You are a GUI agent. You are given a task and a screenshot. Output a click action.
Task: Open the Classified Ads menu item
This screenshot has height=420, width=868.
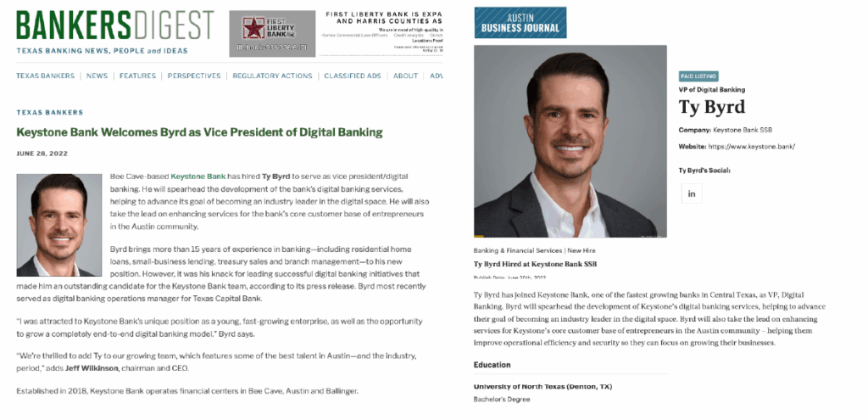click(x=353, y=76)
